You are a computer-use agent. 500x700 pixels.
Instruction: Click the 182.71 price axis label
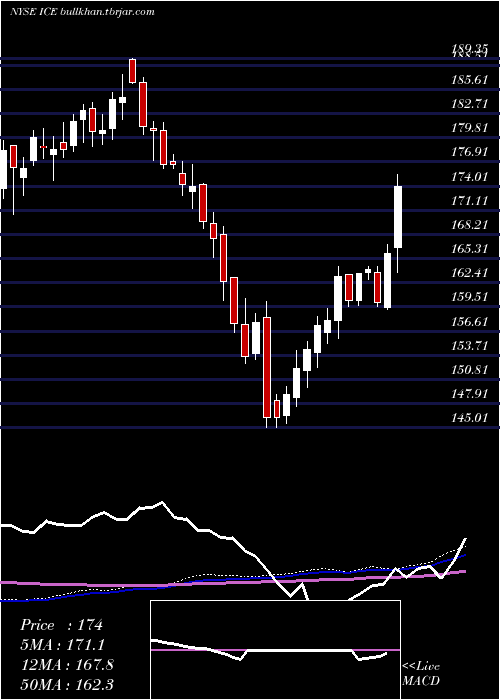pos(468,104)
